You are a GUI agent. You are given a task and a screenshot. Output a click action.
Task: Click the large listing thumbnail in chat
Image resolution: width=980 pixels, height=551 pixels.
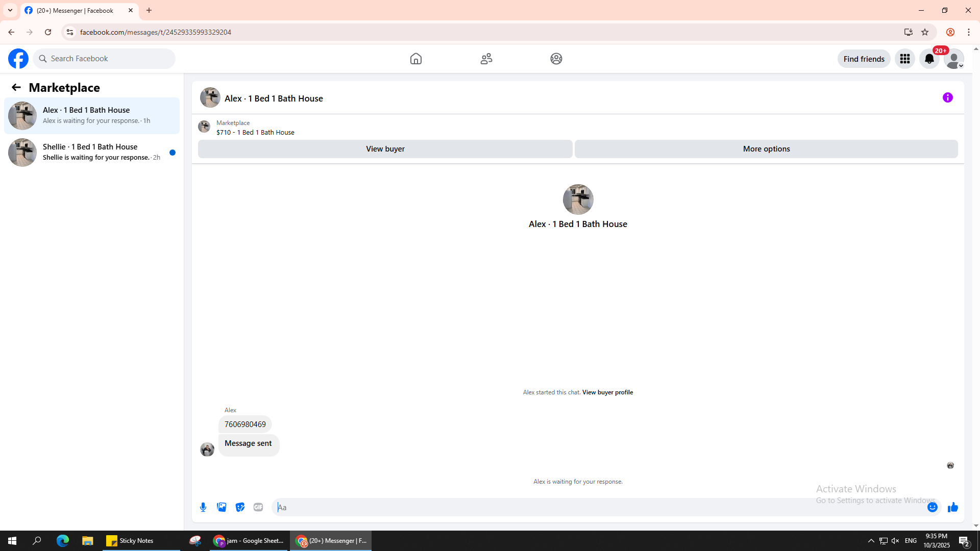tap(578, 199)
